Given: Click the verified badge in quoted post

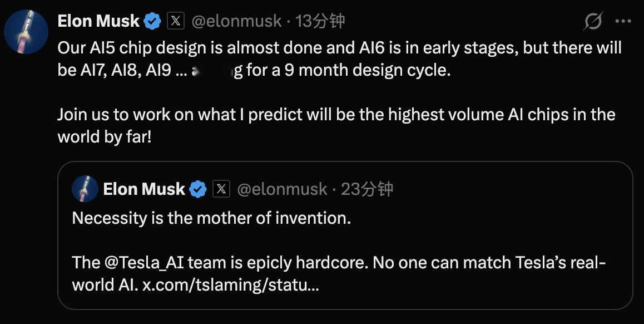Looking at the screenshot, I should pyautogui.click(x=197, y=189).
